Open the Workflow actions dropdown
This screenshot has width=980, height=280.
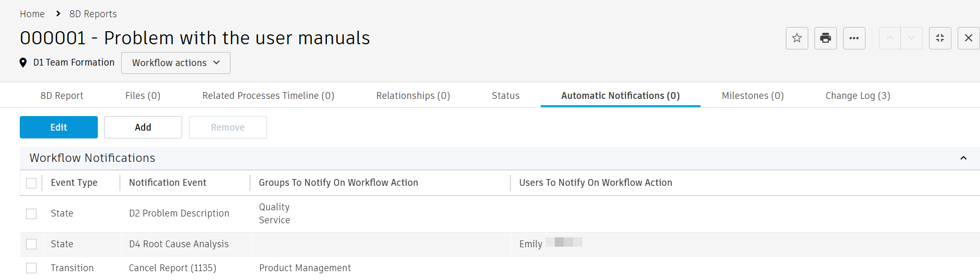(176, 63)
